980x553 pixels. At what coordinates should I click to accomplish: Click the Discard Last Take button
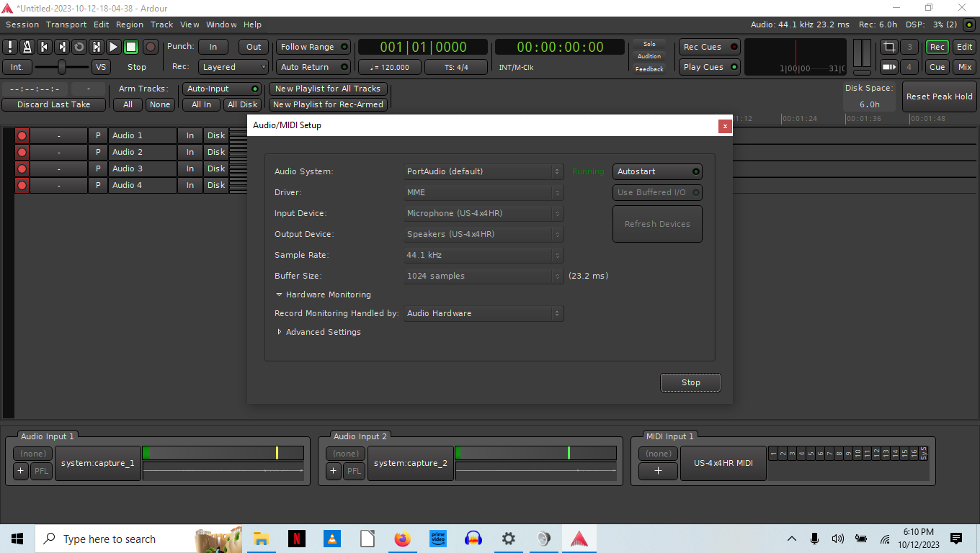click(x=54, y=104)
